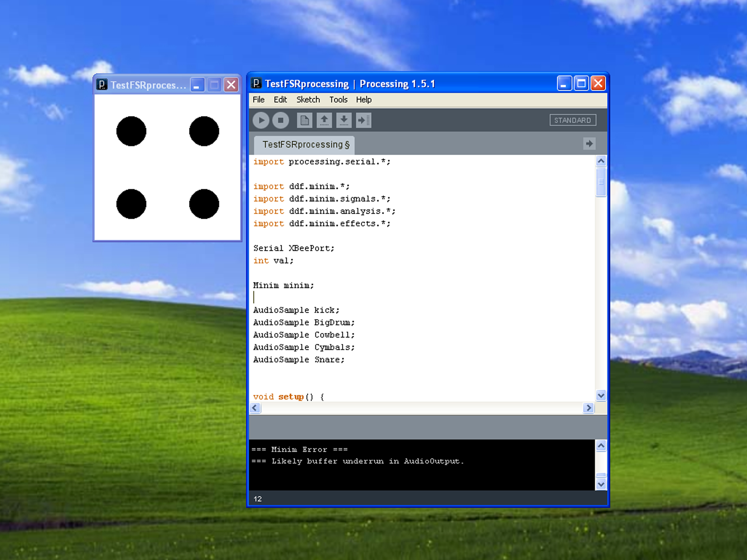Click the line 'AudioSample Snare;'
This screenshot has height=560, width=747.
[x=299, y=359]
